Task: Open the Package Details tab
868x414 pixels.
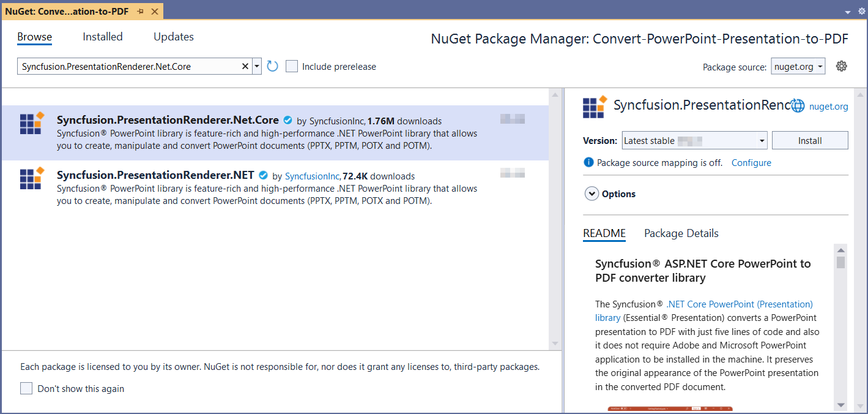Action: 681,233
